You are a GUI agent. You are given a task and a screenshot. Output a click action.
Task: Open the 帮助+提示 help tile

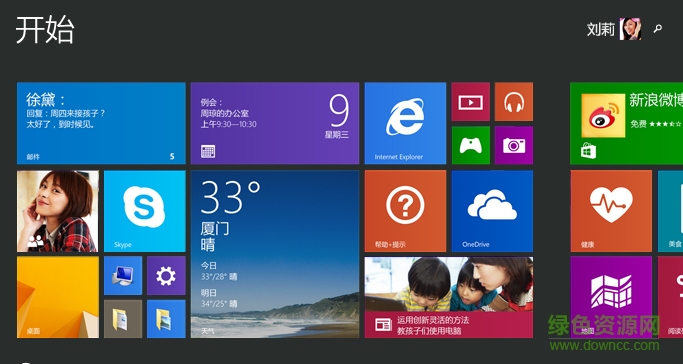point(405,211)
